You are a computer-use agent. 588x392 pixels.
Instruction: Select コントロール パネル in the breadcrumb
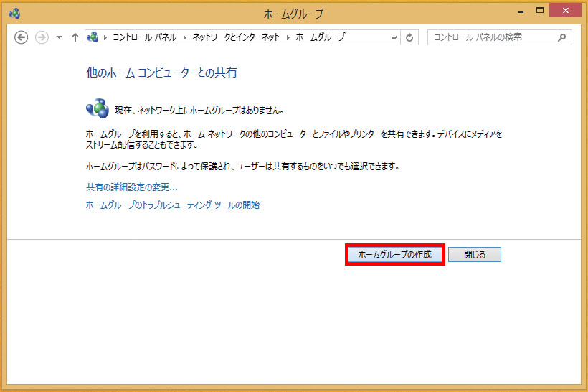[x=144, y=37]
